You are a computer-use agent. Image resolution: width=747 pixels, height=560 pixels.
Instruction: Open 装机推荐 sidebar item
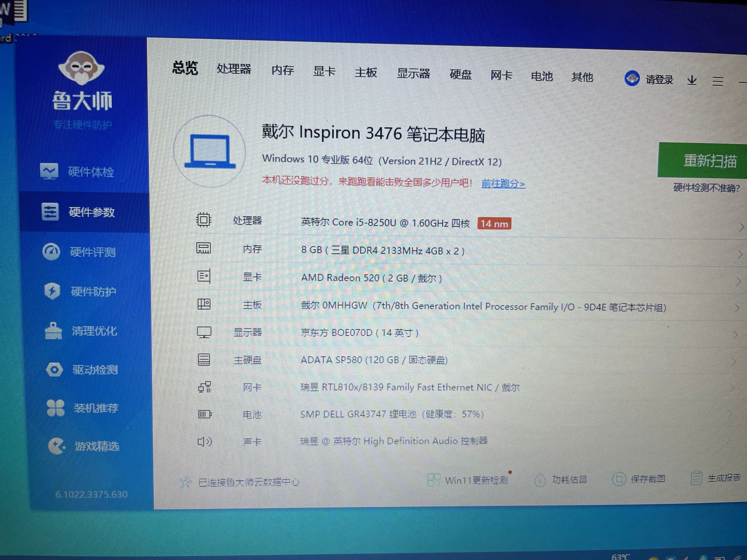[x=83, y=408]
